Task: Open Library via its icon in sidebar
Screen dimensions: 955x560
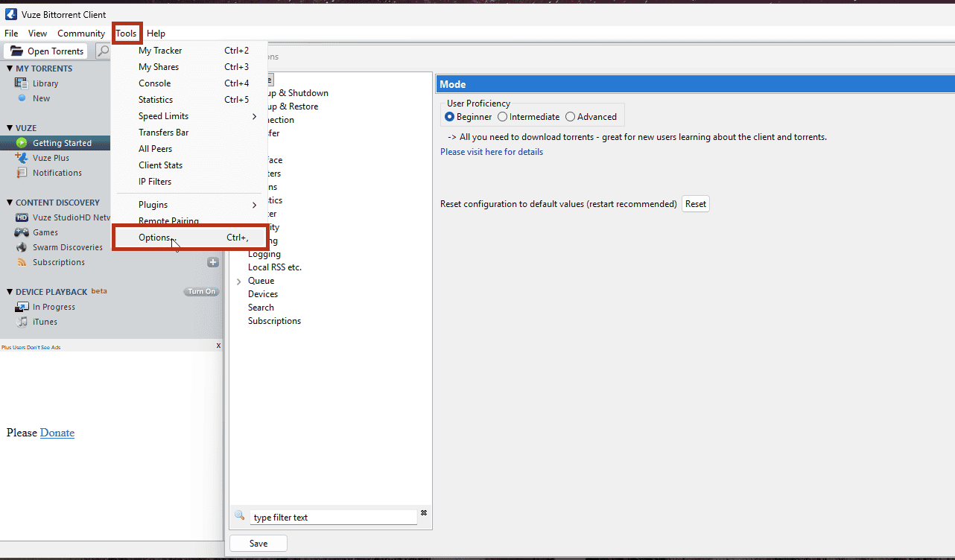Action: [x=22, y=83]
